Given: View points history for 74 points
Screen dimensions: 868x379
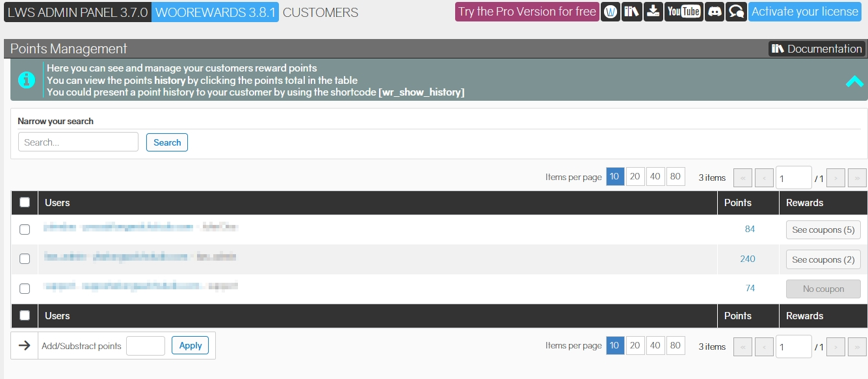Looking at the screenshot, I should (x=750, y=288).
